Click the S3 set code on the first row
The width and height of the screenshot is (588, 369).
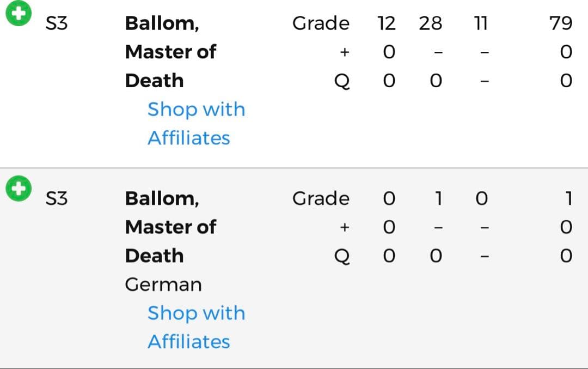[x=57, y=23]
